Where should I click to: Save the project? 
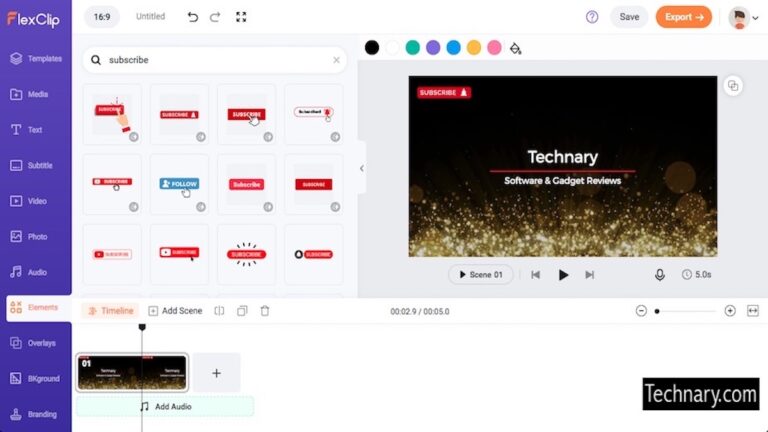tap(629, 17)
